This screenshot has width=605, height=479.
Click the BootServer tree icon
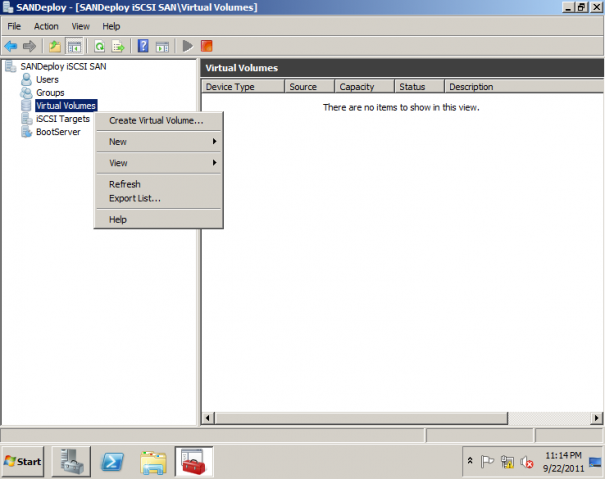click(x=26, y=132)
